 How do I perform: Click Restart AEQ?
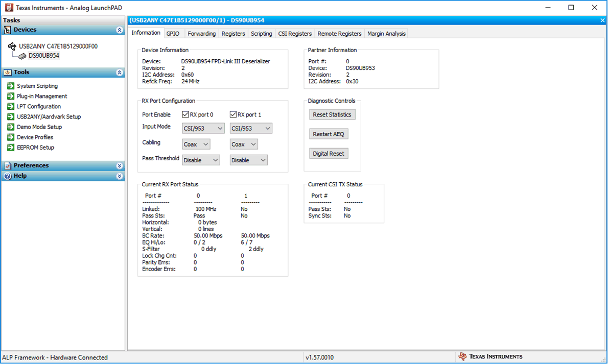328,133
